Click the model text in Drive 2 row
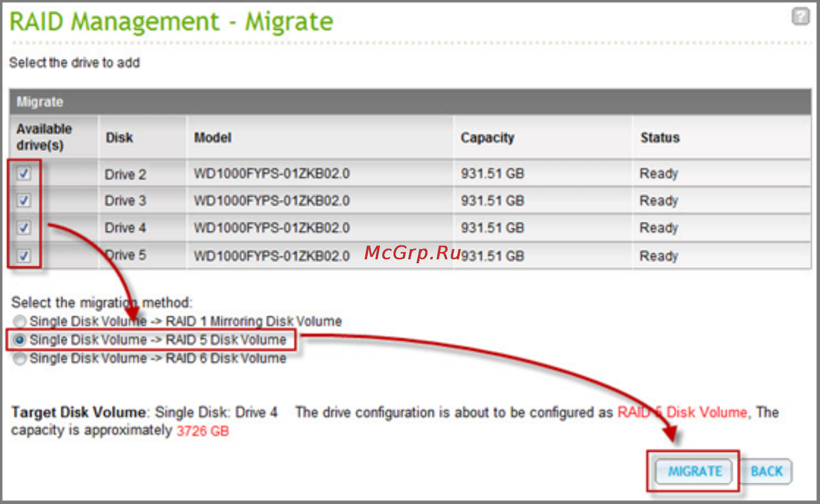820x504 pixels. 272,173
